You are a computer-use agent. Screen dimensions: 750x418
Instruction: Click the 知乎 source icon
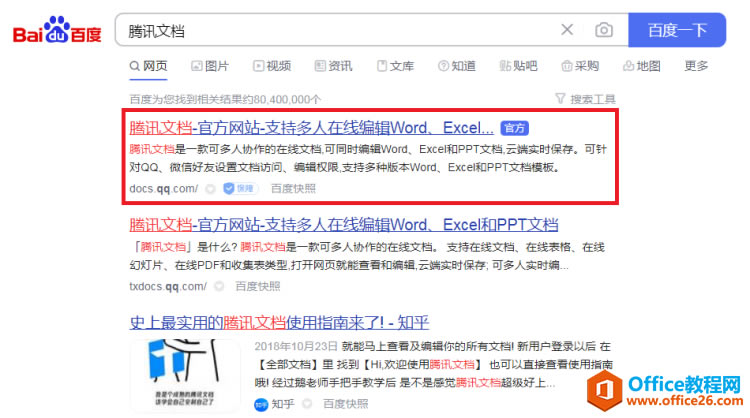(261, 405)
